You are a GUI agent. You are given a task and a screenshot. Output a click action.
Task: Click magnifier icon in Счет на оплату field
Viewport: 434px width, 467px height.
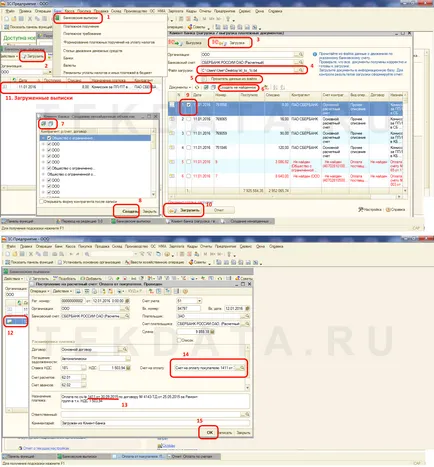click(x=242, y=368)
